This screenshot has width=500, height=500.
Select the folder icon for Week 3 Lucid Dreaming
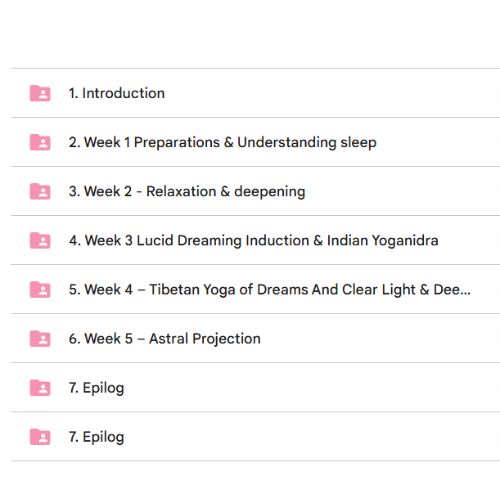40,240
